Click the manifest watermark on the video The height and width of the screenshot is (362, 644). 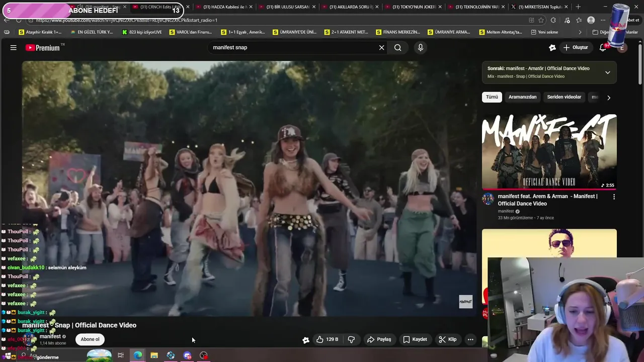(x=466, y=302)
